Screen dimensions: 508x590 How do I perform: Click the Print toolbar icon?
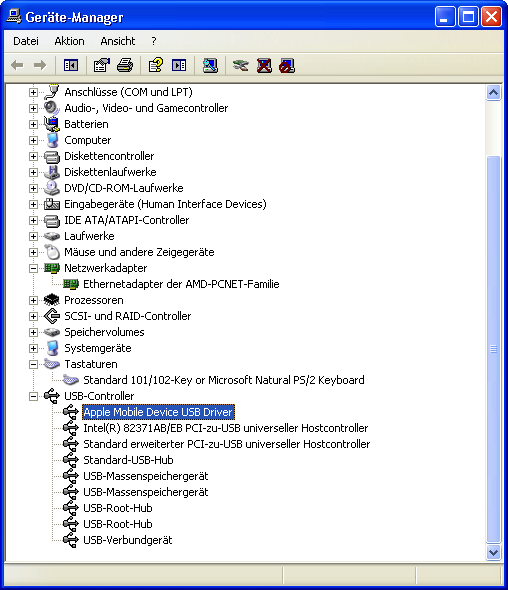tap(125, 65)
